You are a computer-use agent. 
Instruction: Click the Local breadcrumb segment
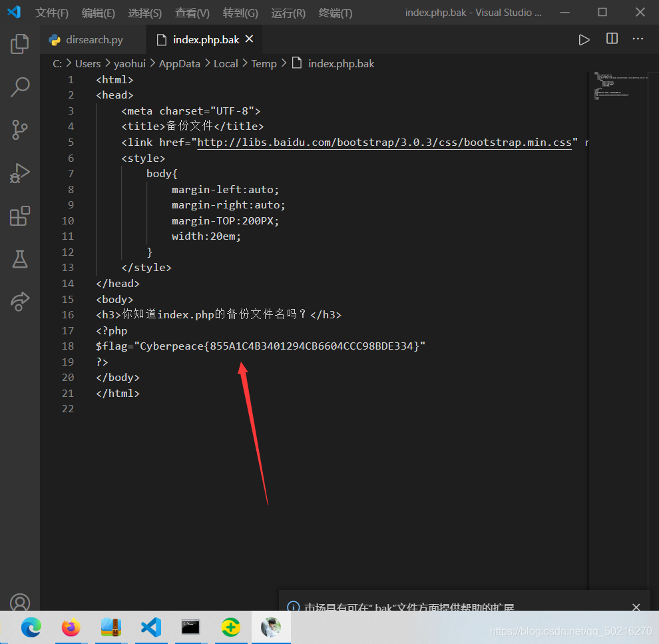226,64
